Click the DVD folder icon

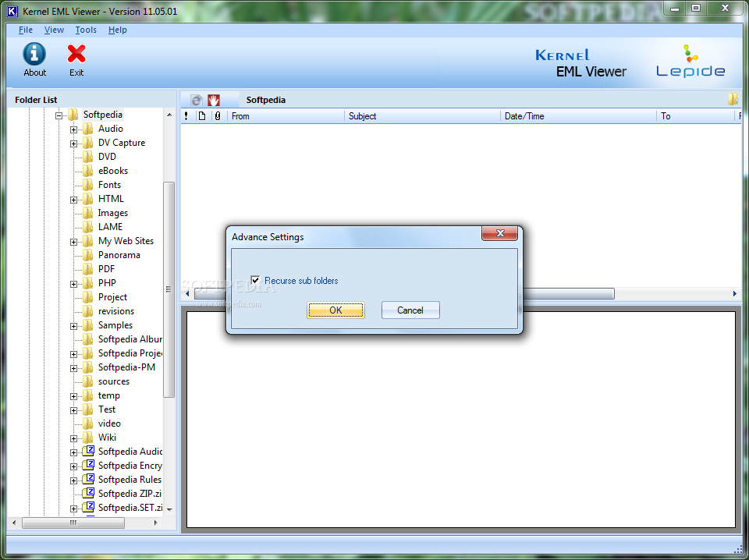[88, 157]
